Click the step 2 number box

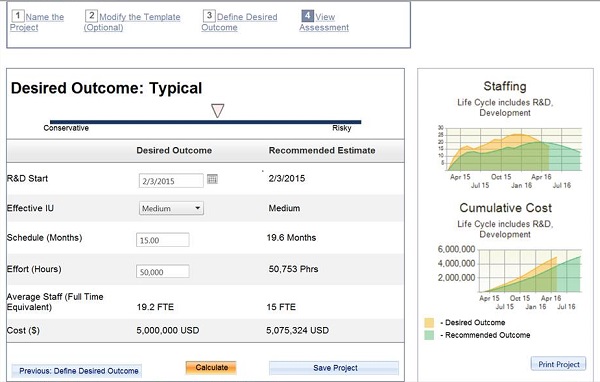(91, 16)
